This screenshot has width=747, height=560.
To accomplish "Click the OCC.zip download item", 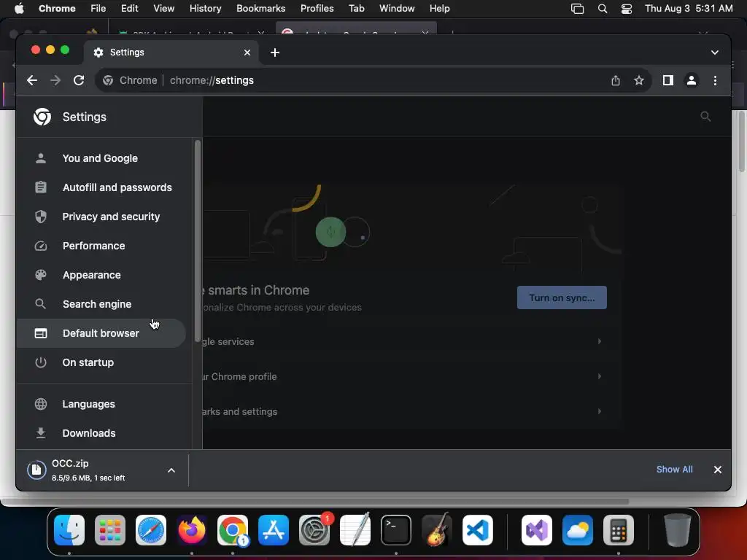I will point(90,470).
